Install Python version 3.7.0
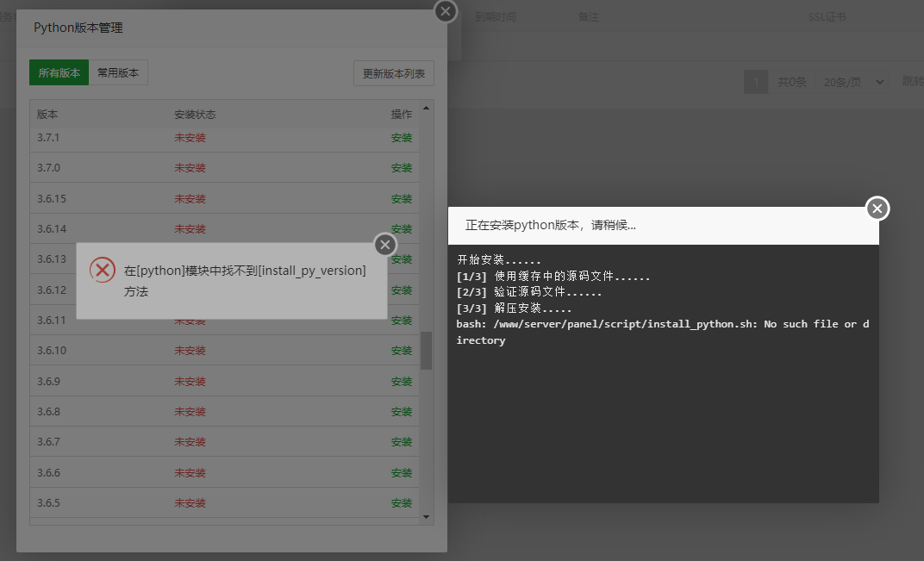 click(402, 168)
